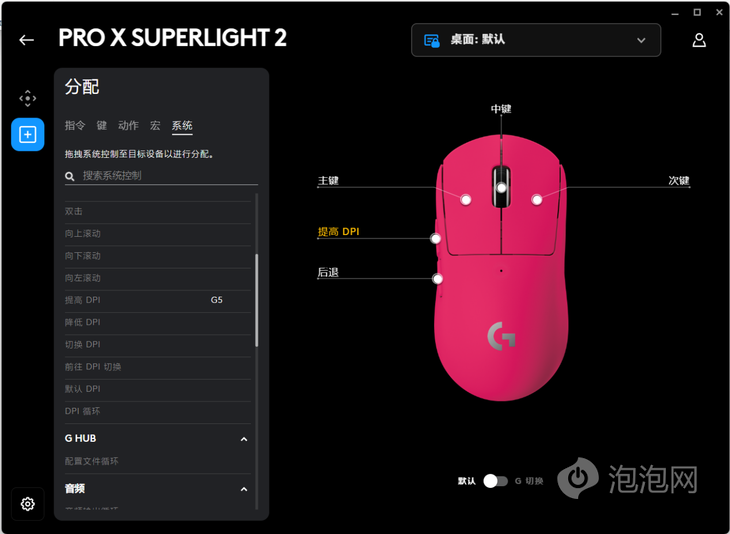Image resolution: width=730 pixels, height=534 pixels.
Task: Collapse the G HUB section
Action: click(x=243, y=439)
